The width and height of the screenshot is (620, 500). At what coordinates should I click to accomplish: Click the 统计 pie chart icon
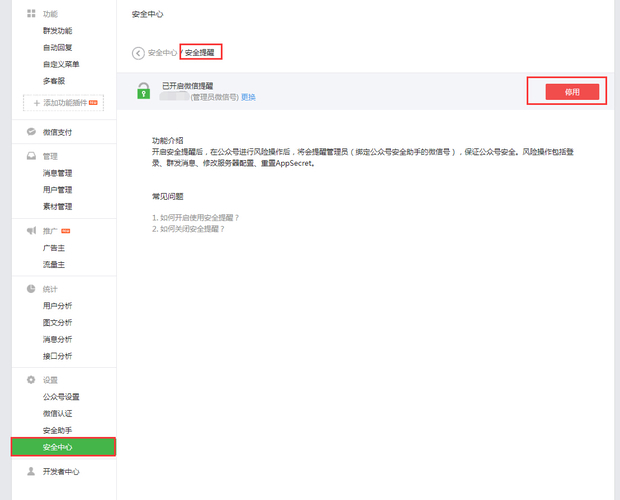tap(31, 289)
